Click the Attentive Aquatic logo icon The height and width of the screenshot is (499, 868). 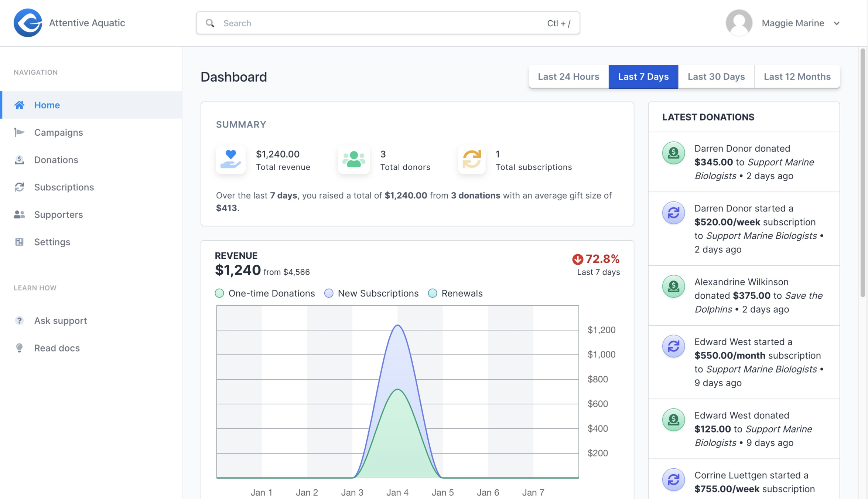click(x=28, y=23)
